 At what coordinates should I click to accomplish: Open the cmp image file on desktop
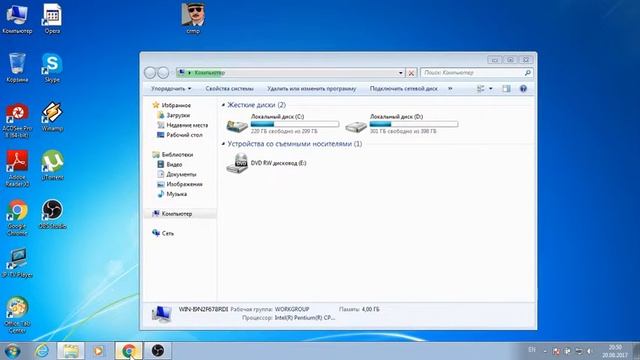pos(193,18)
